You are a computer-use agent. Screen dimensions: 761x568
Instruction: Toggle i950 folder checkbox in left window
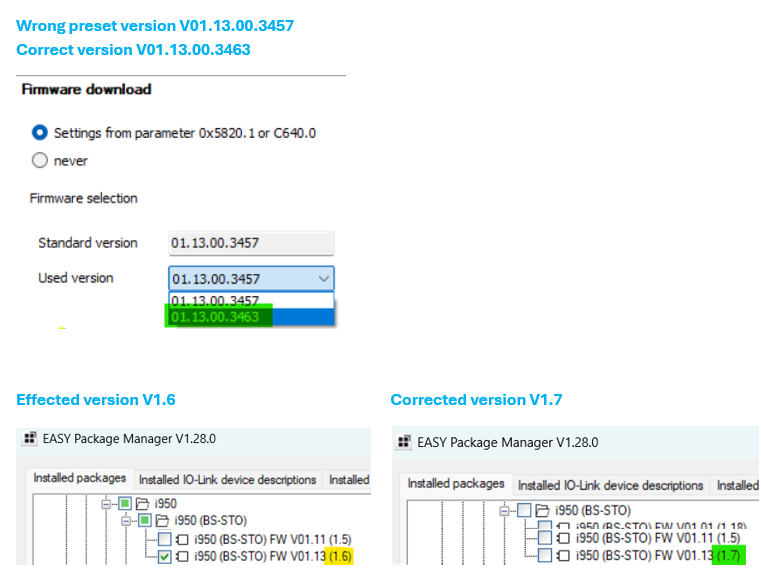click(125, 503)
